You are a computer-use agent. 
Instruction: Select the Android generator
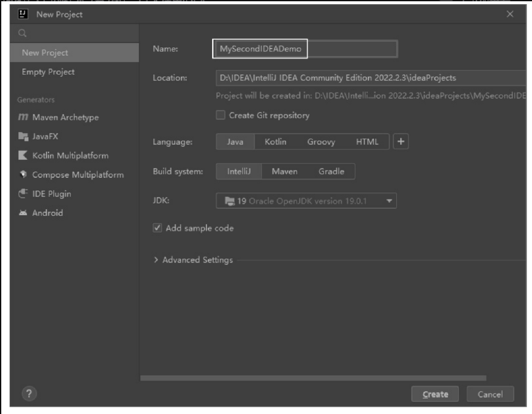coord(41,213)
